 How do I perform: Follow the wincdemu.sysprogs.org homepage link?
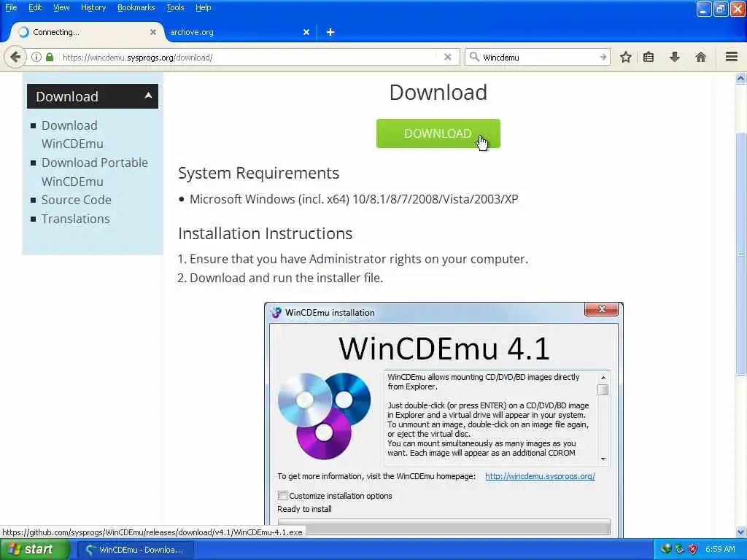click(x=540, y=476)
